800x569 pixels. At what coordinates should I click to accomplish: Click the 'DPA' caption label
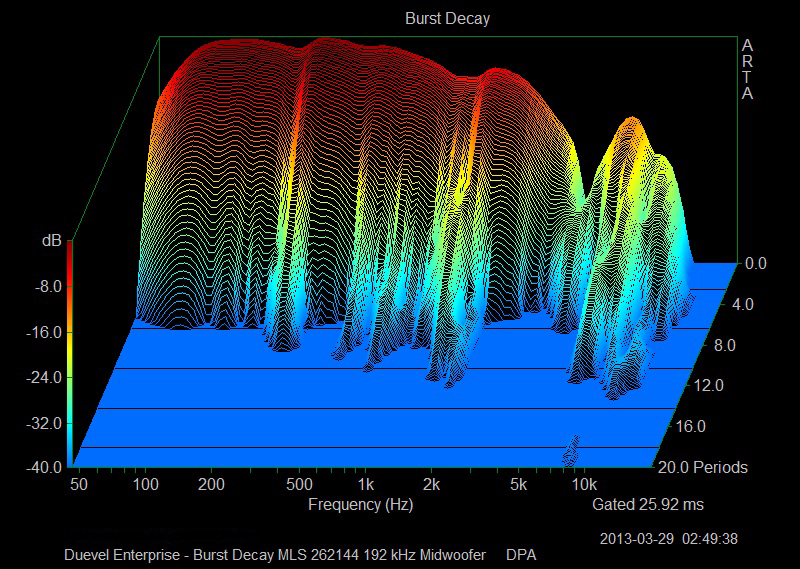[521, 555]
